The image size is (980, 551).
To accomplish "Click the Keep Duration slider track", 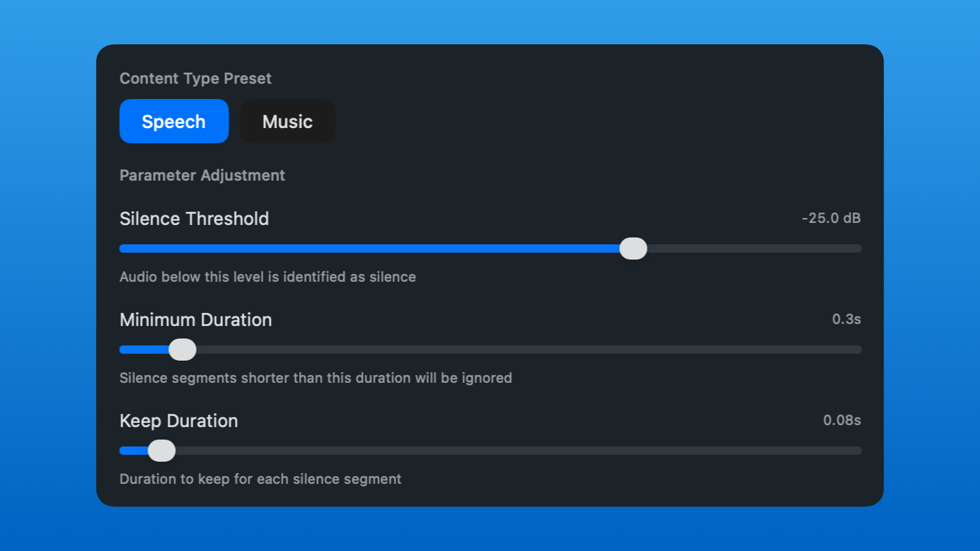I will pos(485,450).
